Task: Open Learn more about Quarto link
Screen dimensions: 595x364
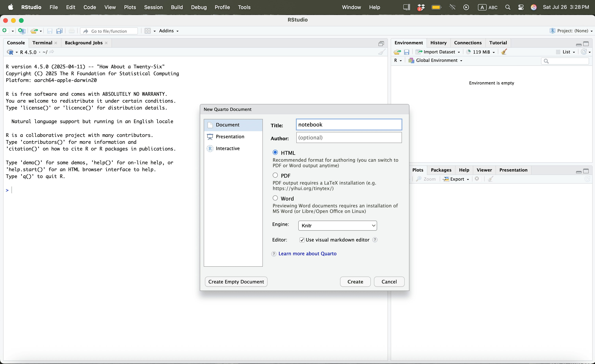Action: pos(307,253)
